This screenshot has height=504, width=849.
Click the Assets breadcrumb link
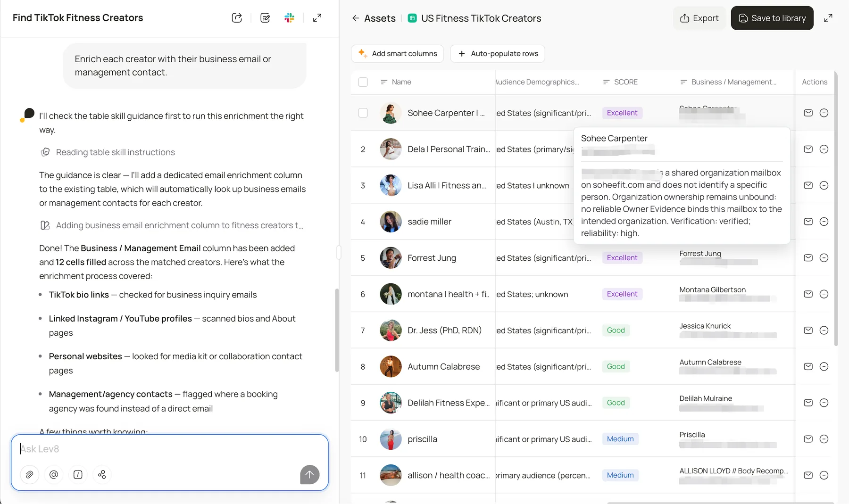pyautogui.click(x=380, y=18)
